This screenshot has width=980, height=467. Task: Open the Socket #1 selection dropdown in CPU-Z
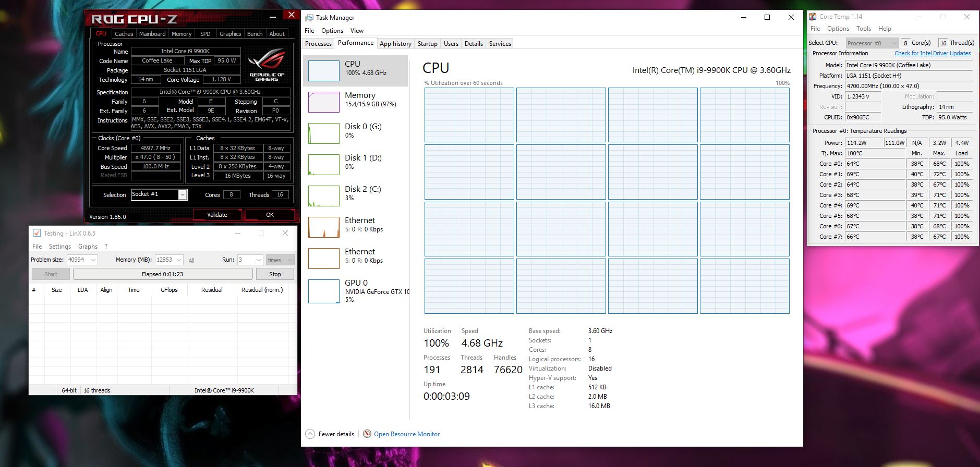[183, 194]
